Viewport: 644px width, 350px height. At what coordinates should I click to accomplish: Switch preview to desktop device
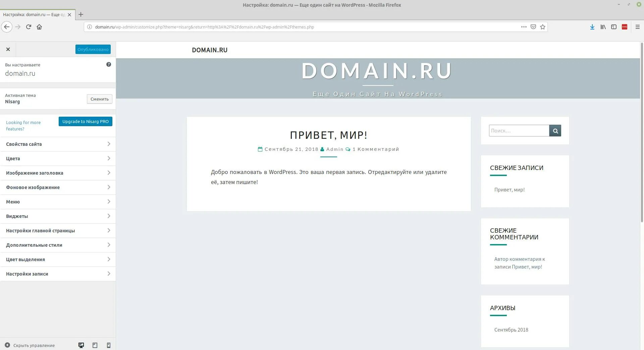point(81,345)
